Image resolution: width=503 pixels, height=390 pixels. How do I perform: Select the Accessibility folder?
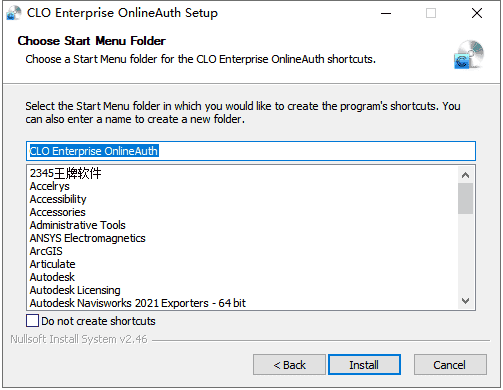pyautogui.click(x=58, y=199)
